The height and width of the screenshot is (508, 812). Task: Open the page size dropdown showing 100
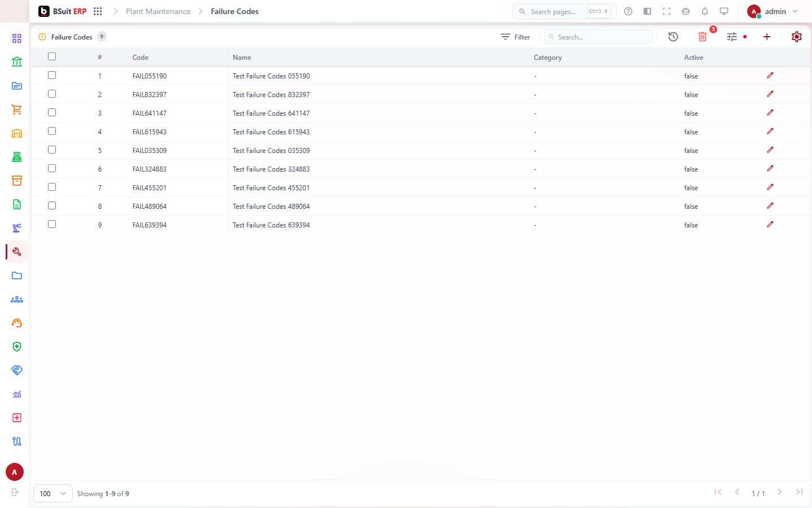53,493
